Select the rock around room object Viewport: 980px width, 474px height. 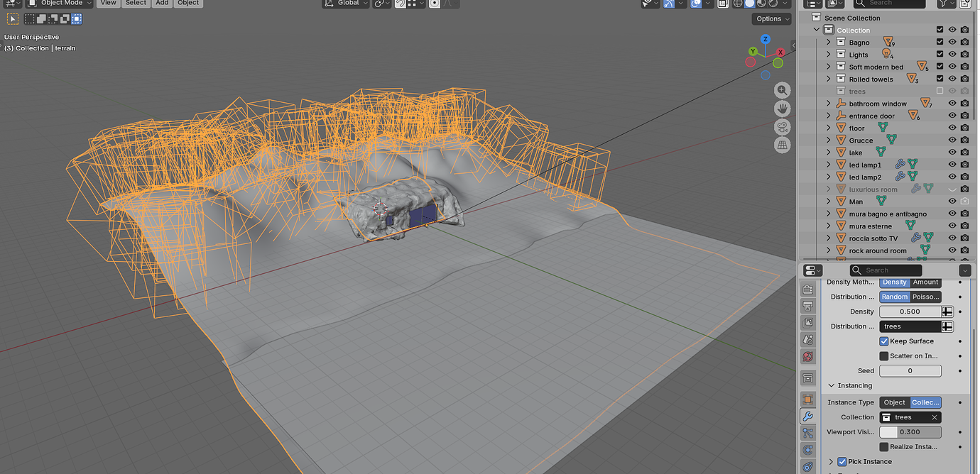tap(878, 250)
